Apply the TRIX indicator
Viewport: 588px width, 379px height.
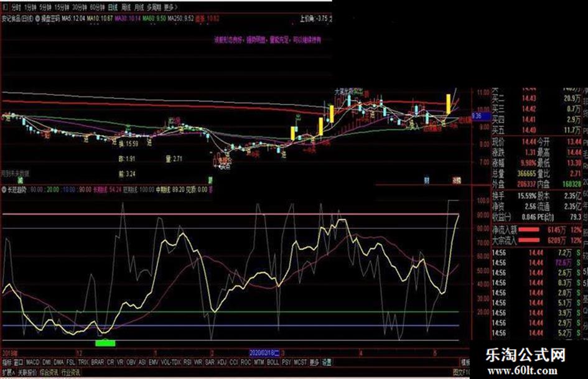[83, 362]
